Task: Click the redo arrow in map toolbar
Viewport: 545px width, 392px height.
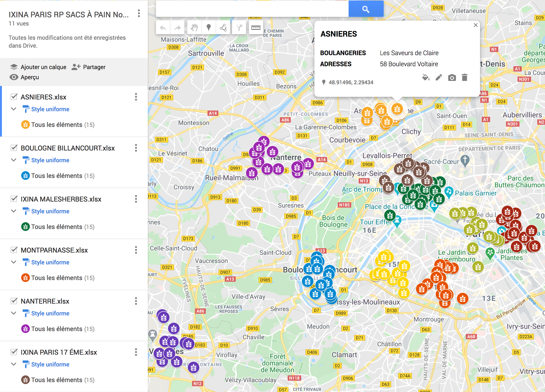Action: (177, 28)
